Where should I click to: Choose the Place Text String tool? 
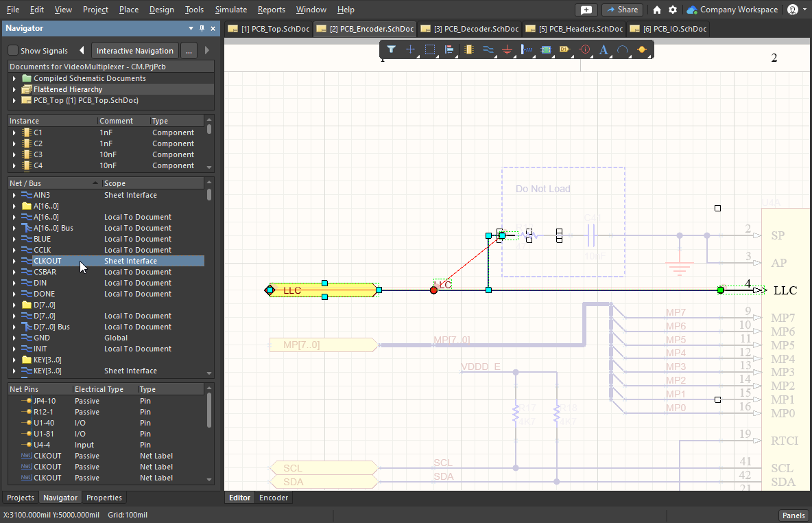point(604,49)
